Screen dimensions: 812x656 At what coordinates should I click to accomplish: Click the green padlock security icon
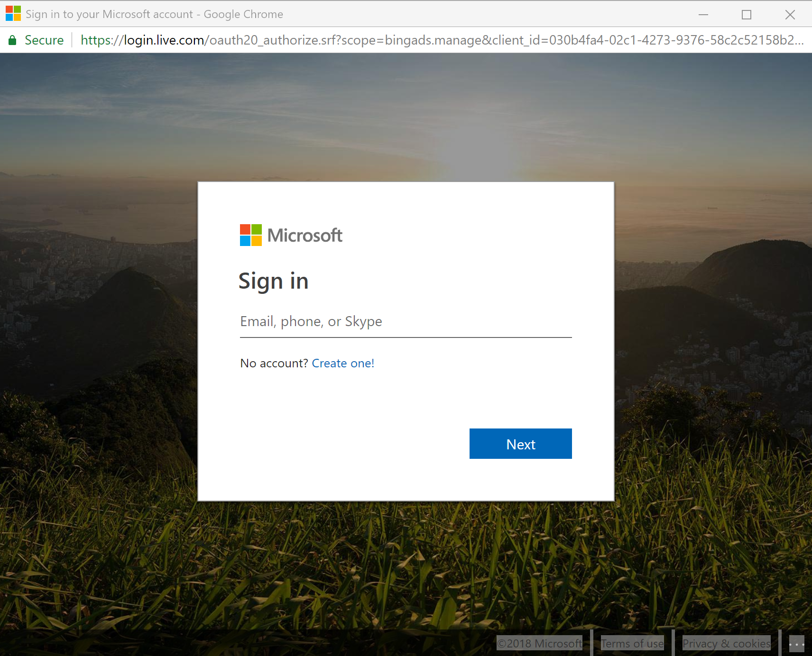(13, 40)
